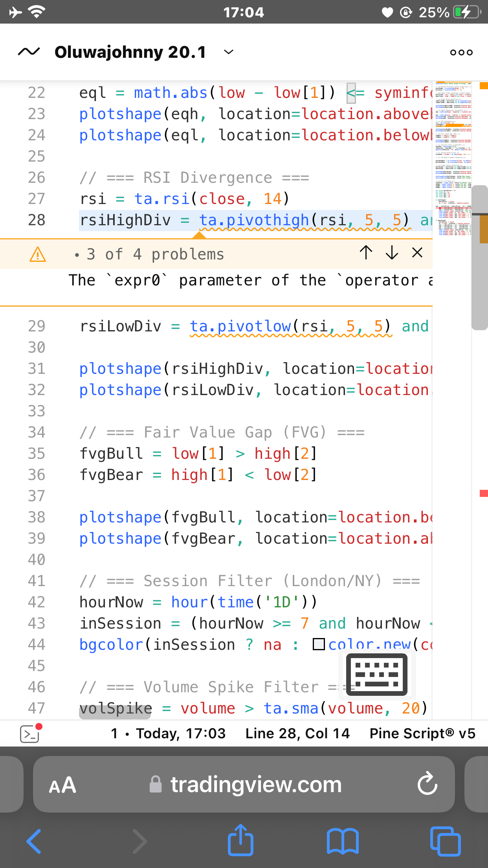
Task: Click the ta.rsi call on line 27
Action: pos(162,199)
